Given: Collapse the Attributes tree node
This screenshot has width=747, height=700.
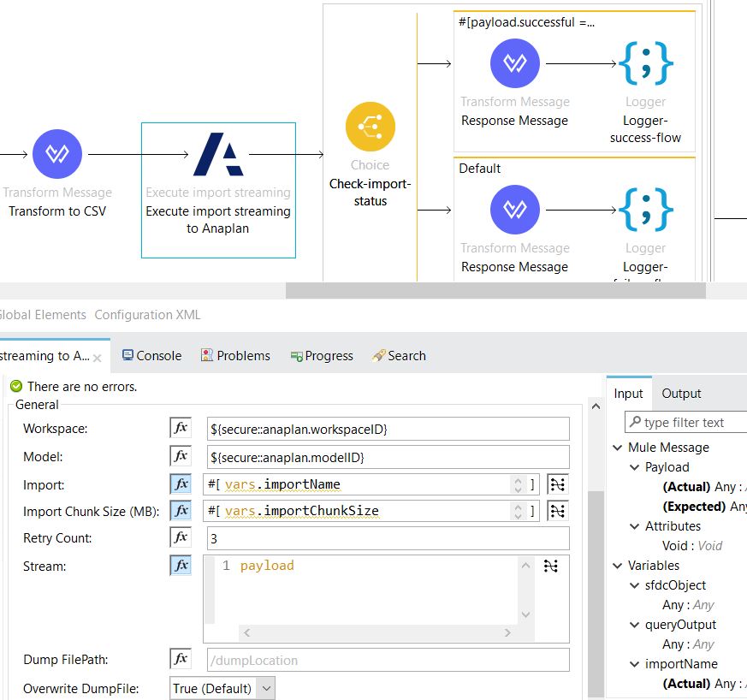Looking at the screenshot, I should tap(635, 526).
